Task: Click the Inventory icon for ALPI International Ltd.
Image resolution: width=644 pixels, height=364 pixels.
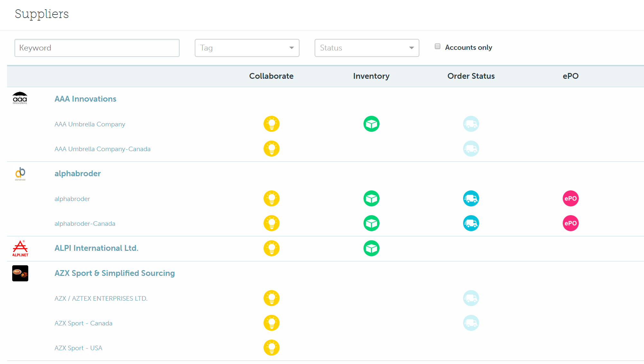Action: tap(371, 248)
